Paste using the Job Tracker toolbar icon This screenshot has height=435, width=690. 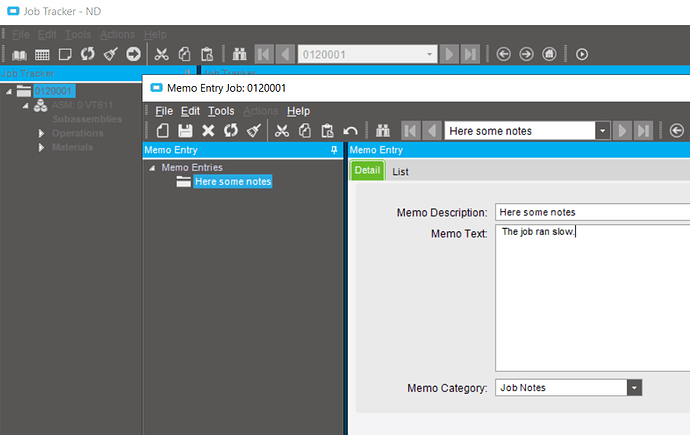[x=207, y=54]
